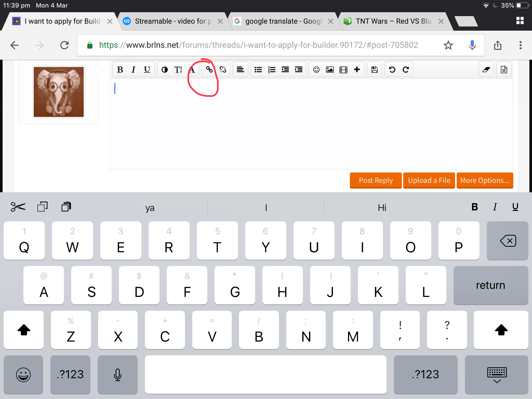Remove formatting with the eraser icon
532x399 pixels.
click(486, 69)
